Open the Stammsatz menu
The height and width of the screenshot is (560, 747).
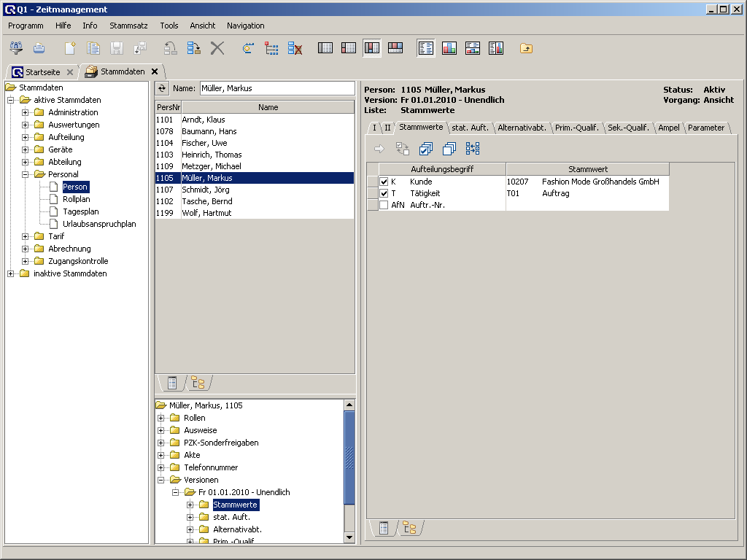click(128, 26)
